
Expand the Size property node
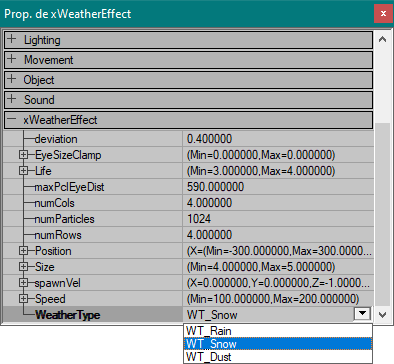(x=23, y=267)
